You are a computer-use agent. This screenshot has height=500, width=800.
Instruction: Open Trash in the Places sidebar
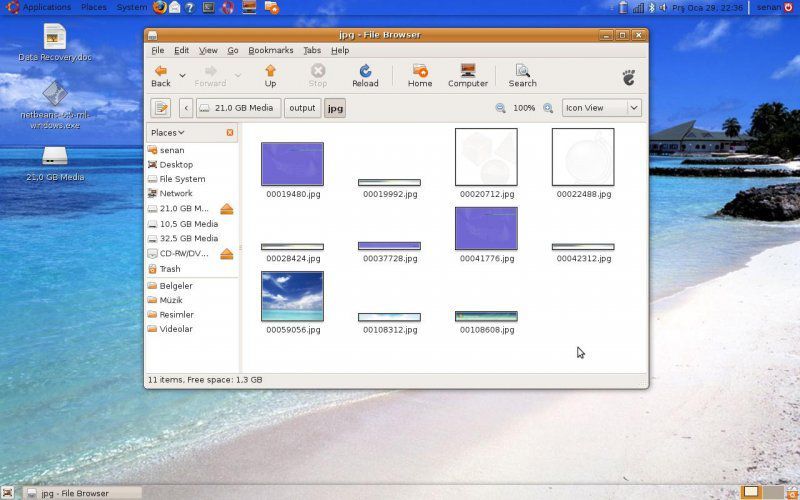click(x=169, y=269)
